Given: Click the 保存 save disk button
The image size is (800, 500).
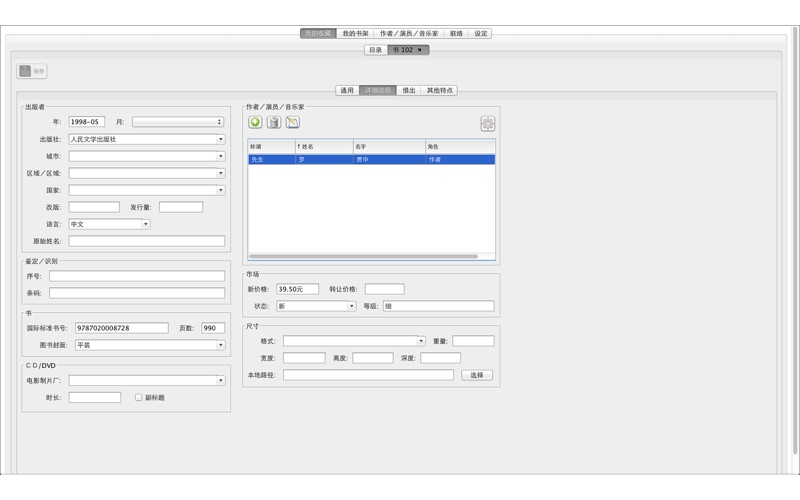Looking at the screenshot, I should pyautogui.click(x=32, y=71).
